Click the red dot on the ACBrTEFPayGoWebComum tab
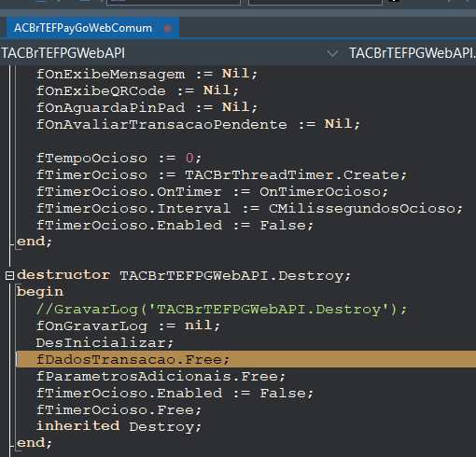 pyautogui.click(x=168, y=29)
